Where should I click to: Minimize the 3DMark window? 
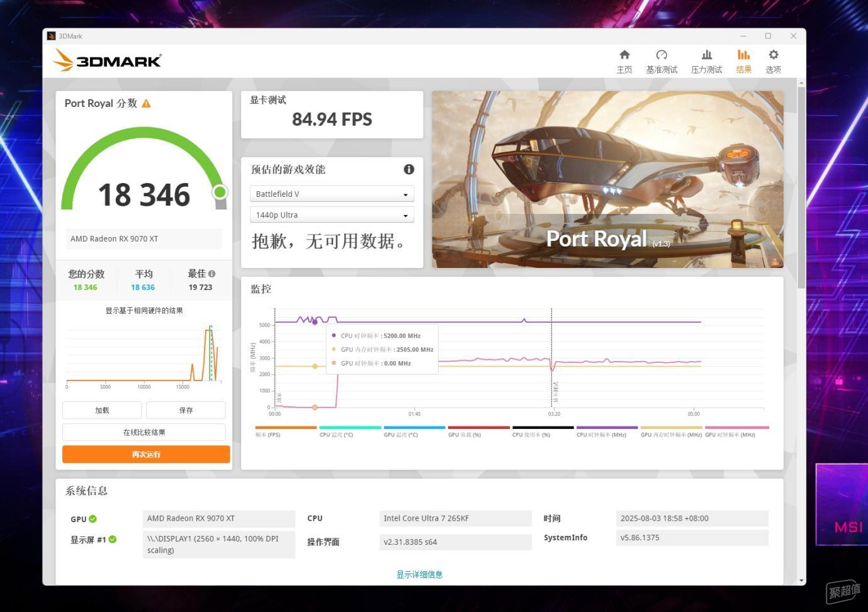(743, 36)
